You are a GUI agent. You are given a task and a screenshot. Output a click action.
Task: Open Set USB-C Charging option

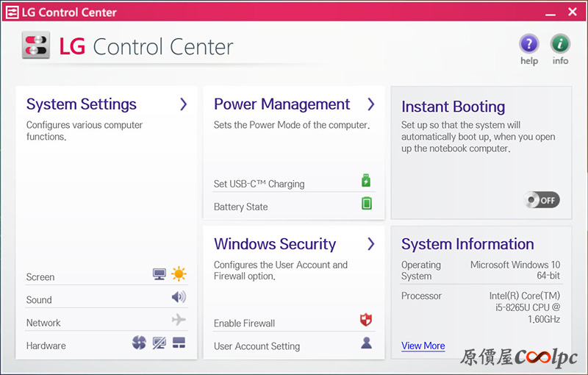coord(294,182)
